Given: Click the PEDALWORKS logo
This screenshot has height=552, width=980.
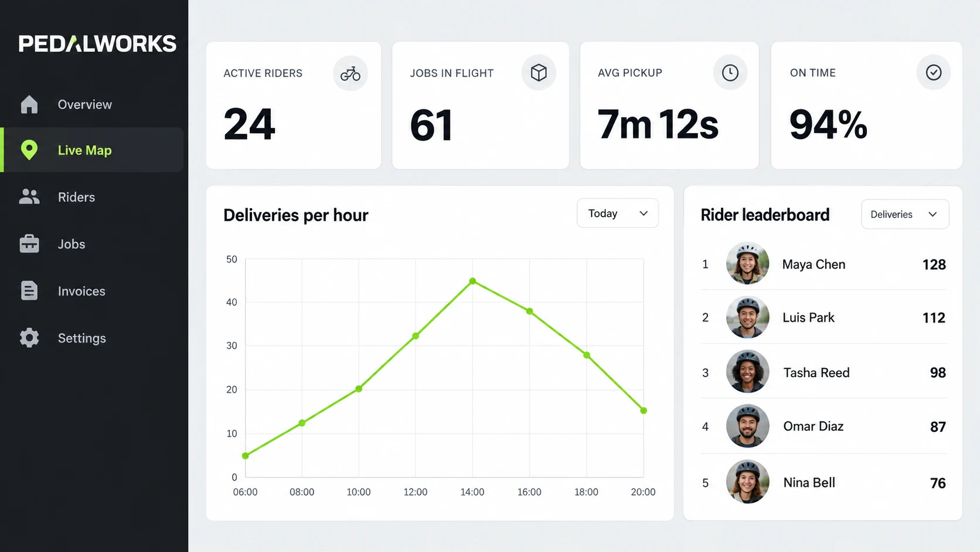Looking at the screenshot, I should point(97,44).
